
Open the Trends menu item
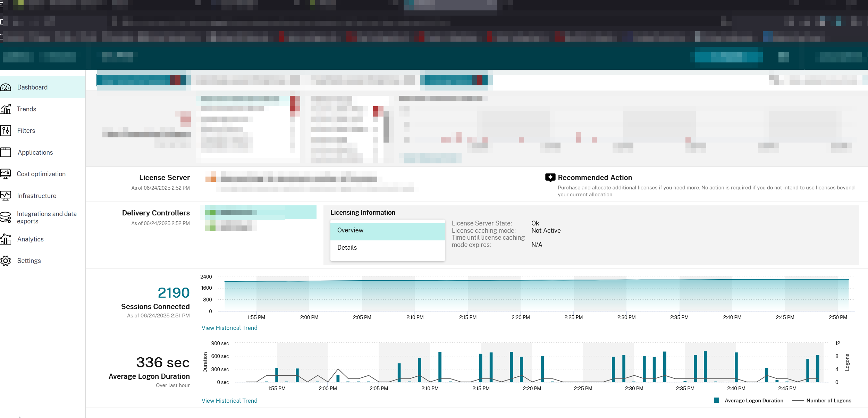pos(26,109)
